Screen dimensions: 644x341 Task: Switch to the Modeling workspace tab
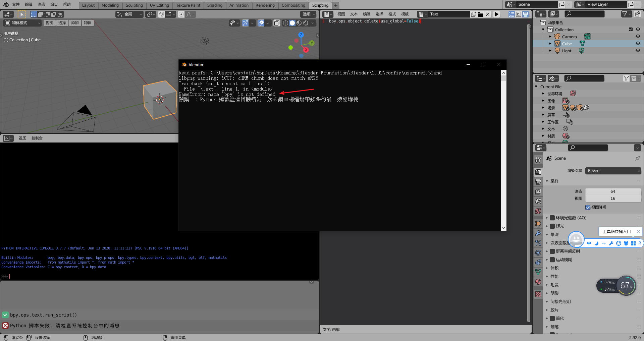(x=110, y=5)
